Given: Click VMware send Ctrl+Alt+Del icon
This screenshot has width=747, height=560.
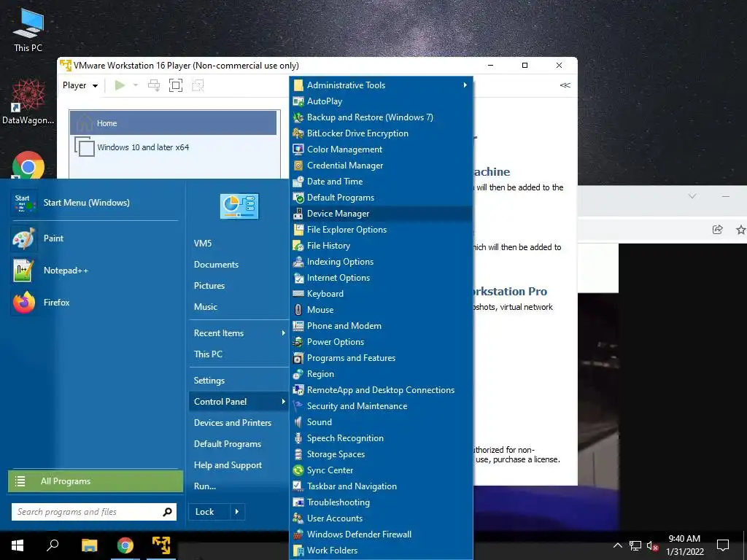Looking at the screenshot, I should tap(154, 85).
